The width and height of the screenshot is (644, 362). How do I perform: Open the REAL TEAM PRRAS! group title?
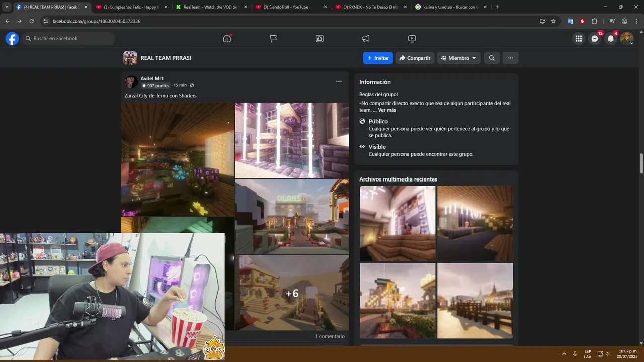point(166,58)
